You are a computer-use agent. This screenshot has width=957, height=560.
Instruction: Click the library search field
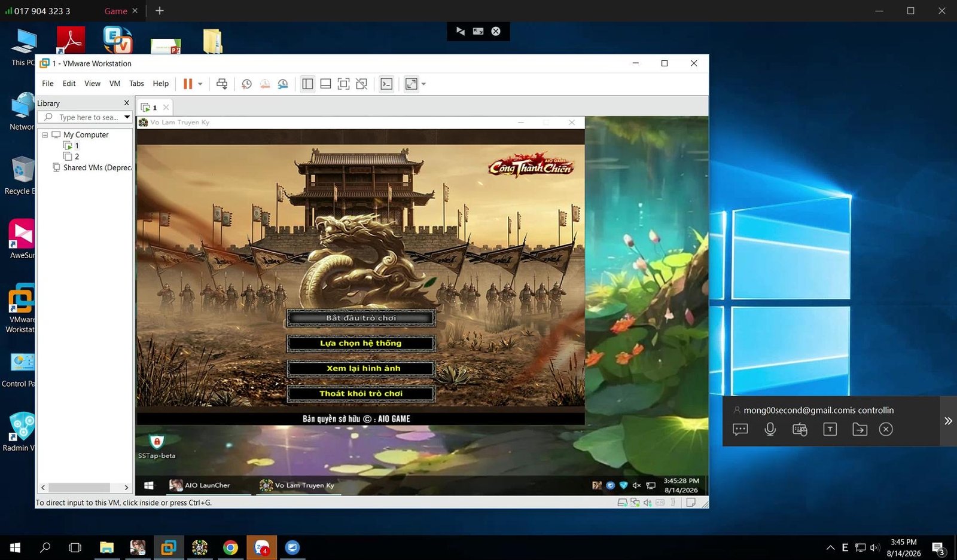84,117
